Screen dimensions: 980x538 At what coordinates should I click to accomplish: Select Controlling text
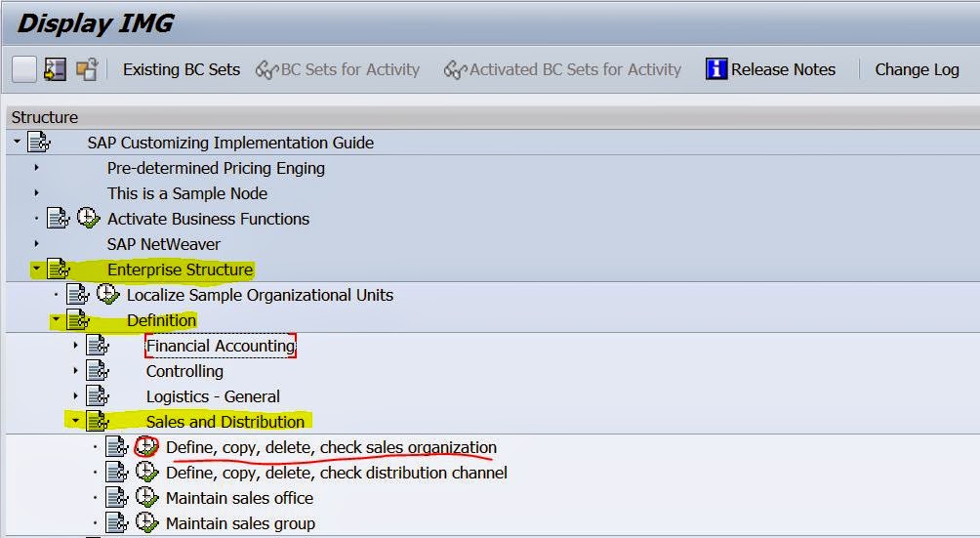[184, 371]
